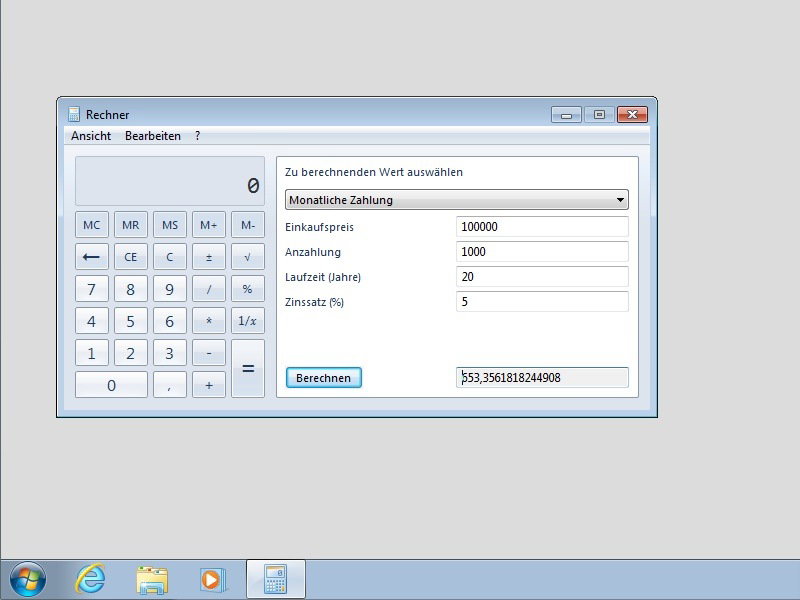Open Windows Explorer from the taskbar

click(152, 579)
